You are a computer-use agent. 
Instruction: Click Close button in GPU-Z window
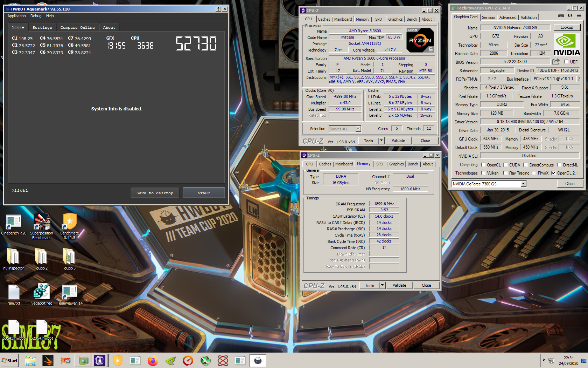[570, 184]
